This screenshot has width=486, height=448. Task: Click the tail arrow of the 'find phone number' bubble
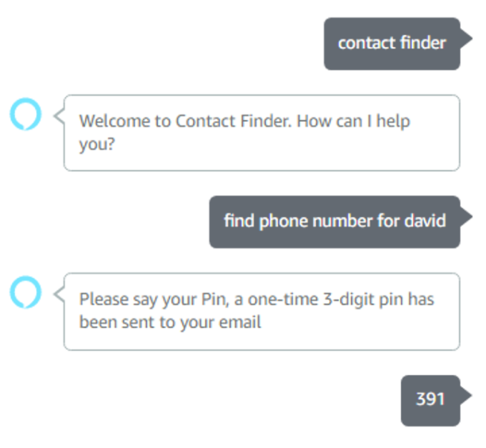pyautogui.click(x=467, y=217)
